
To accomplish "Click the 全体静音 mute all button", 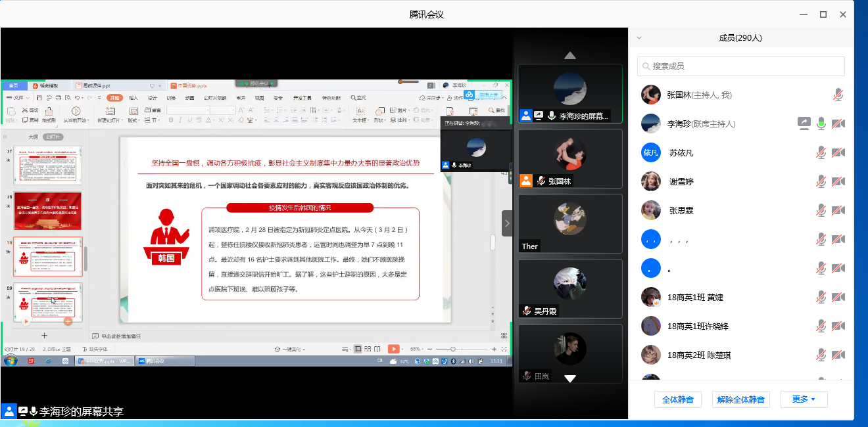I will (x=677, y=399).
